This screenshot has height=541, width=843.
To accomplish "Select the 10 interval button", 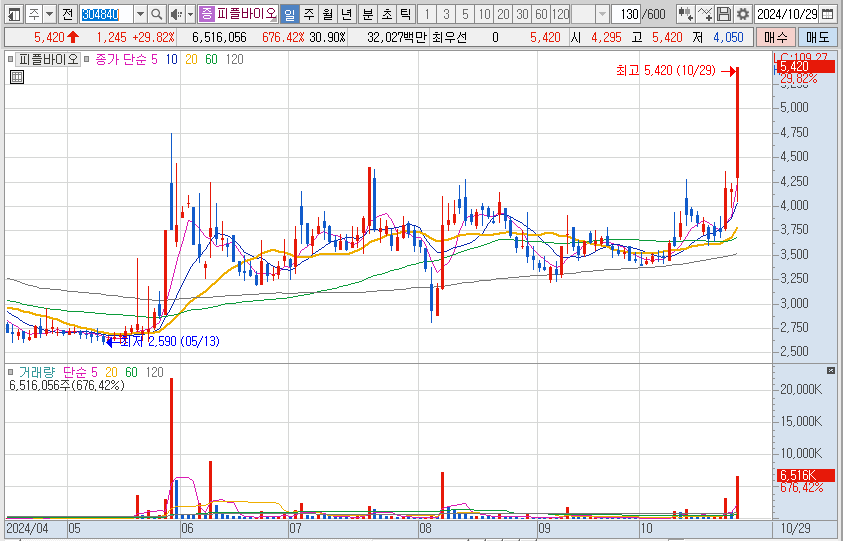I will coord(484,14).
